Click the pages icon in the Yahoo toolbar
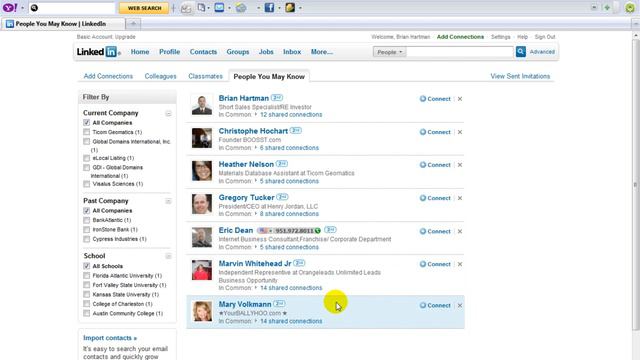The image size is (640, 360). click(x=201, y=8)
